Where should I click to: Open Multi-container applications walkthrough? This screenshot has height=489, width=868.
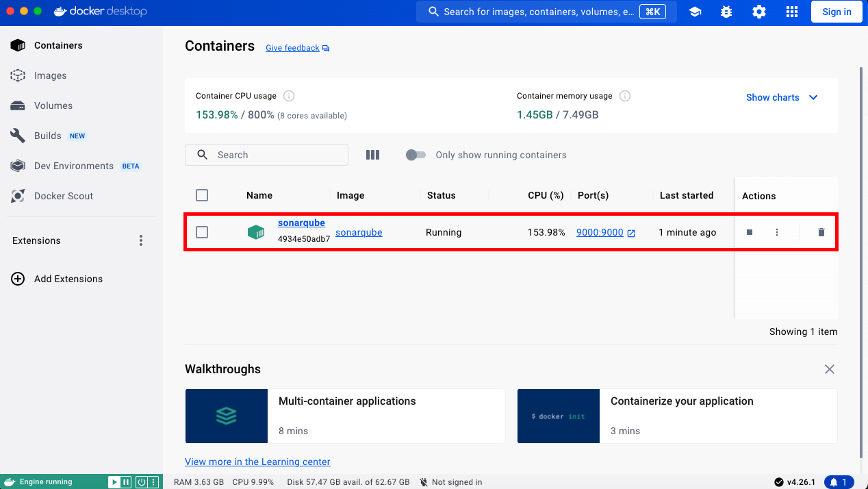pos(345,416)
